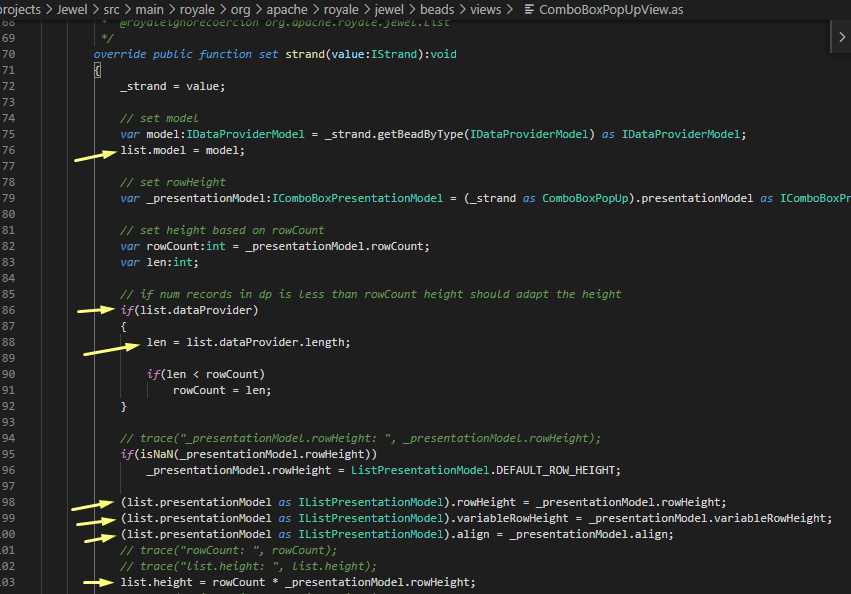Image resolution: width=851 pixels, height=594 pixels.
Task: Click line number 70 in the gutter
Action: click(x=9, y=54)
